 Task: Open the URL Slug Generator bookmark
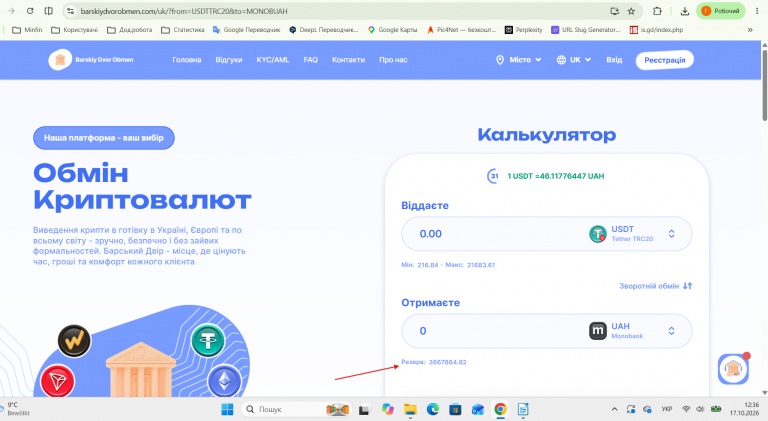(x=586, y=30)
